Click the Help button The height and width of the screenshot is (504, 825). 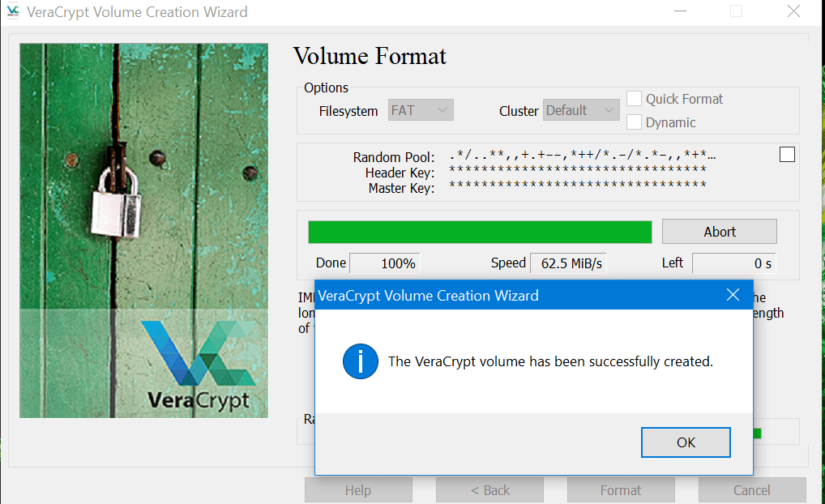[358, 489]
